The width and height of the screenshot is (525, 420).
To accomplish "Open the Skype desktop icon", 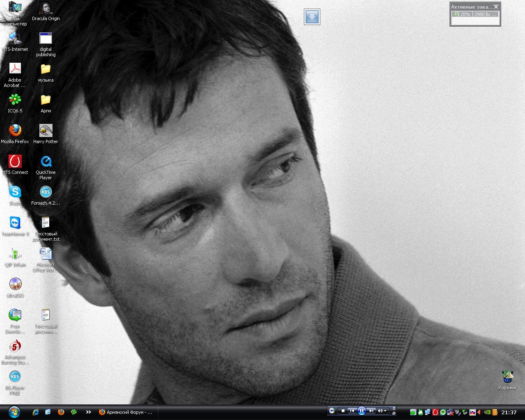I will (15, 192).
